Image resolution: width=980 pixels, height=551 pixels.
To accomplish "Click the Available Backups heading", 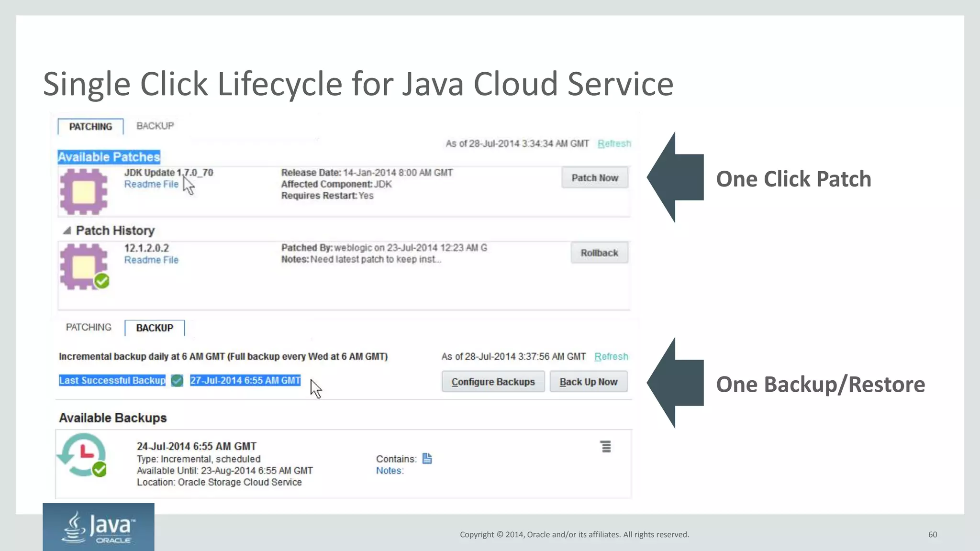I will point(112,418).
